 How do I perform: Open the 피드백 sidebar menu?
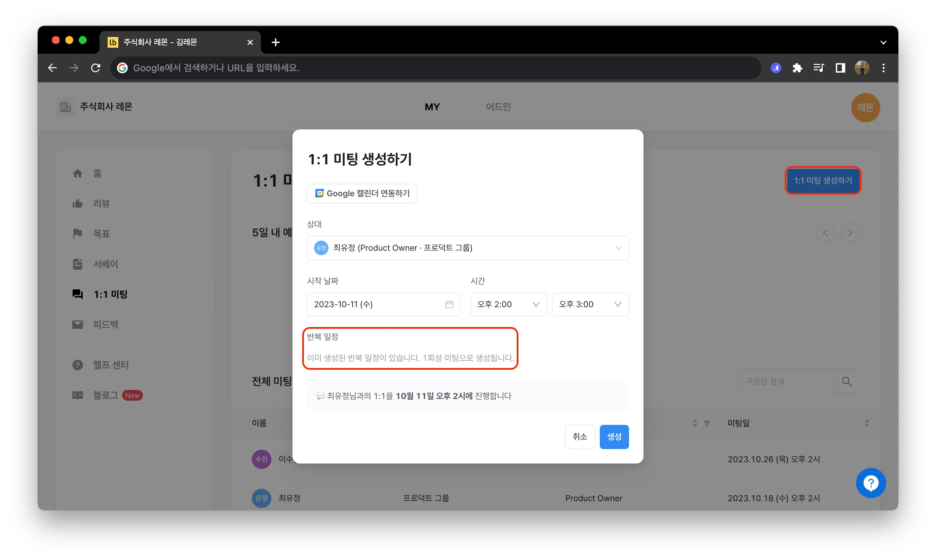pyautogui.click(x=95, y=324)
